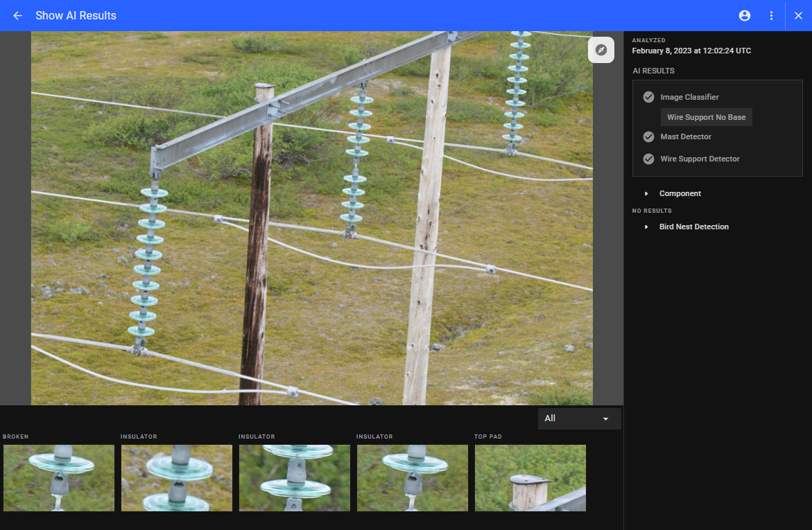Image resolution: width=812 pixels, height=530 pixels.
Task: Toggle the Image Classifier check icon
Action: click(648, 97)
